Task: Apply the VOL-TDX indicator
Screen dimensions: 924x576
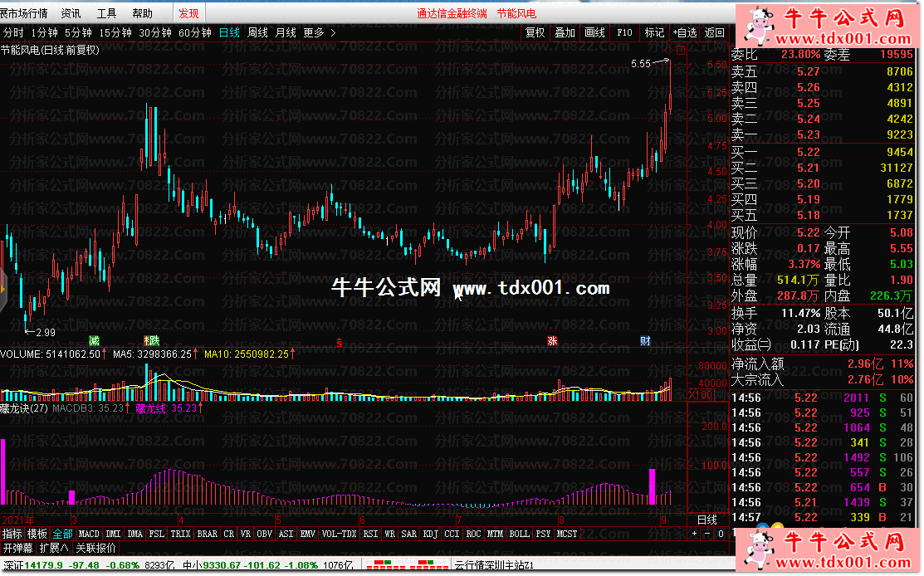Action: click(339, 535)
